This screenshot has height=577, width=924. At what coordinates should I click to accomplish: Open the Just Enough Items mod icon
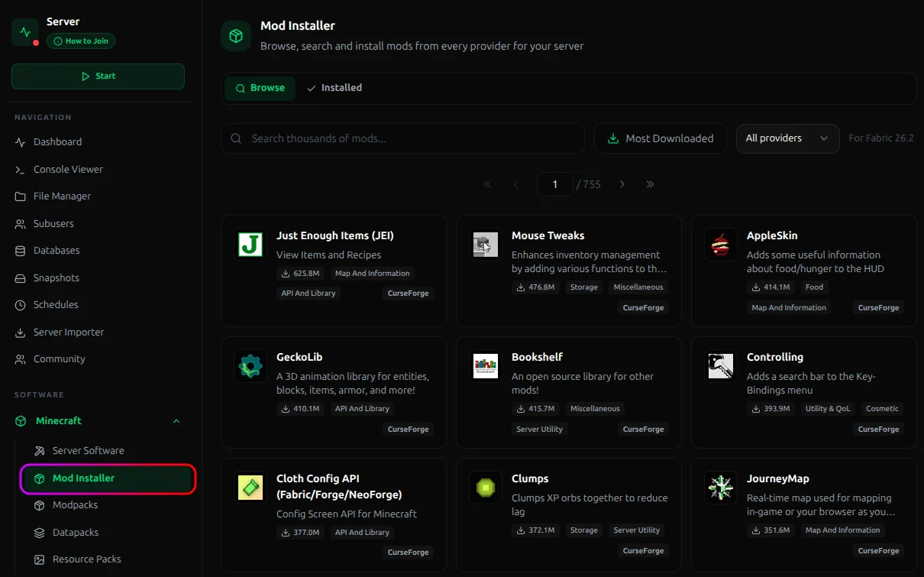click(x=250, y=245)
